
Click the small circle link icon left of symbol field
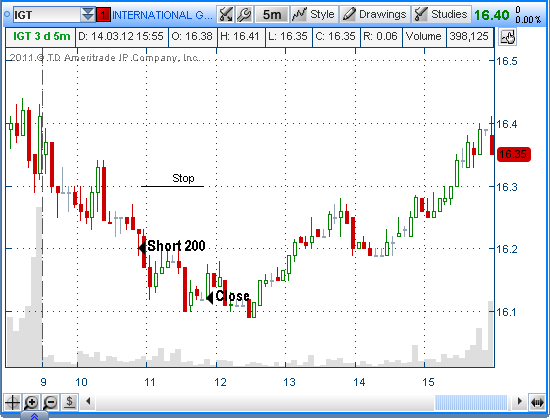(x=7, y=15)
